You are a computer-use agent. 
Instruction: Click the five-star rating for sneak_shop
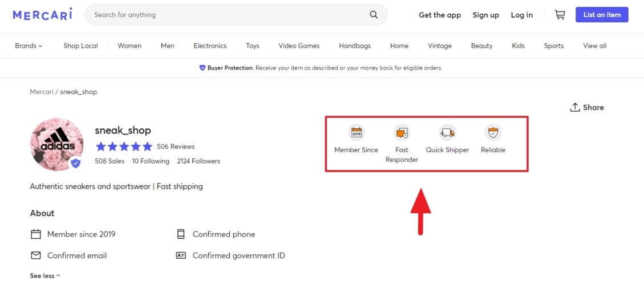(124, 146)
